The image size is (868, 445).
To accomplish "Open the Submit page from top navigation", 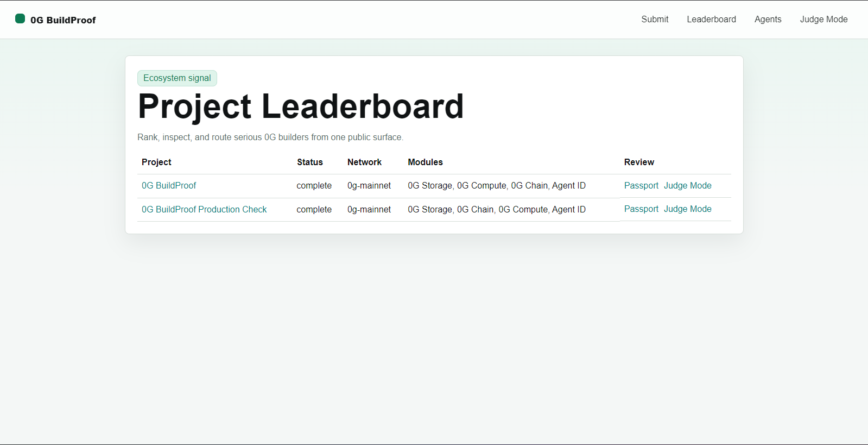I will 655,20.
